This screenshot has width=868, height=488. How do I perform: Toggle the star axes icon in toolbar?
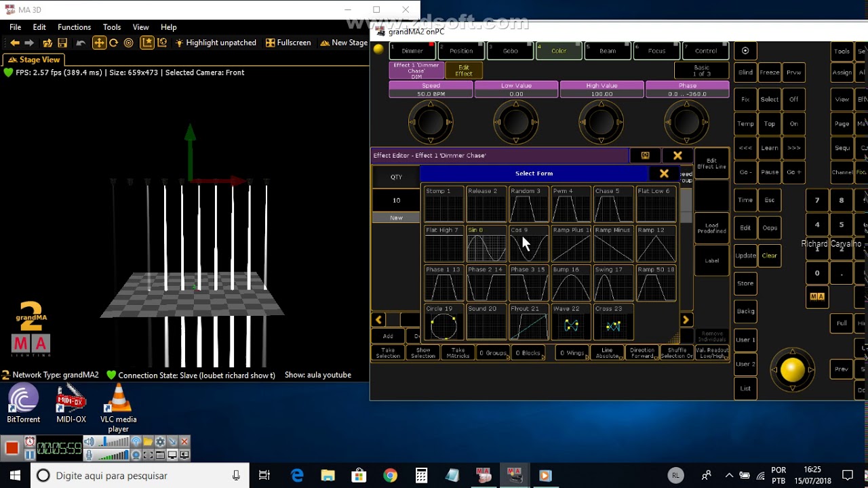click(147, 43)
